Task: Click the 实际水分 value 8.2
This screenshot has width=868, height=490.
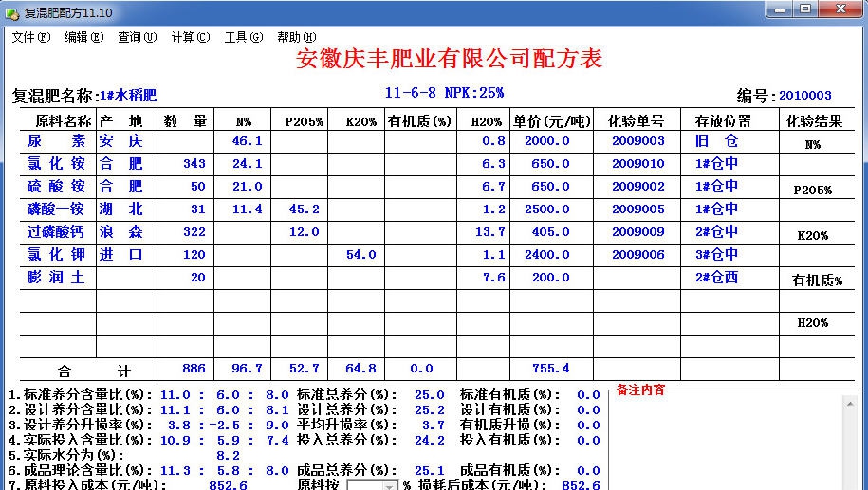Action: click(x=228, y=456)
